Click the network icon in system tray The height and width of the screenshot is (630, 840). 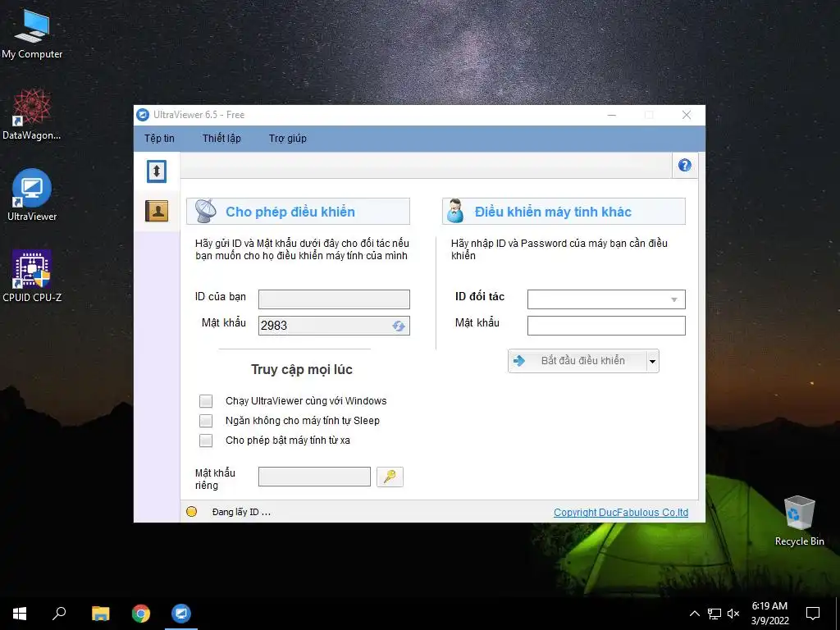(x=714, y=614)
